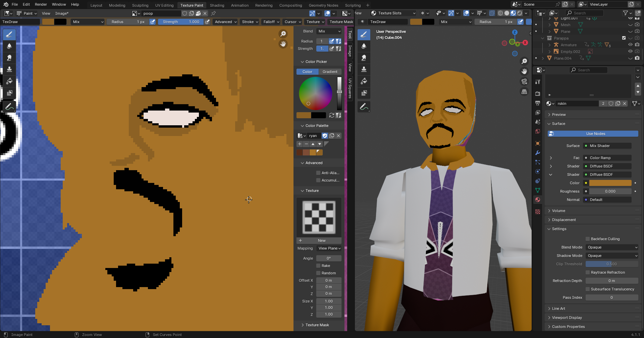Image resolution: width=644 pixels, height=338 pixels.
Task: Toggle visibility eye for Armature
Action: point(630,45)
